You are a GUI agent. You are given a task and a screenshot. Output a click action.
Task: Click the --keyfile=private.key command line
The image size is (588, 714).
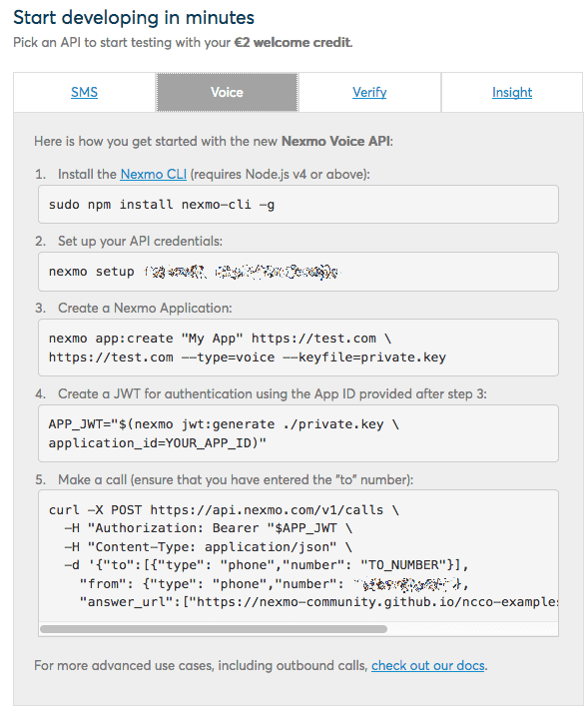(x=248, y=357)
